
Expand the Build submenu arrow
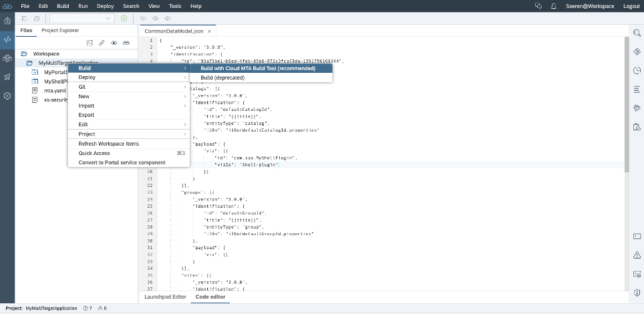185,68
